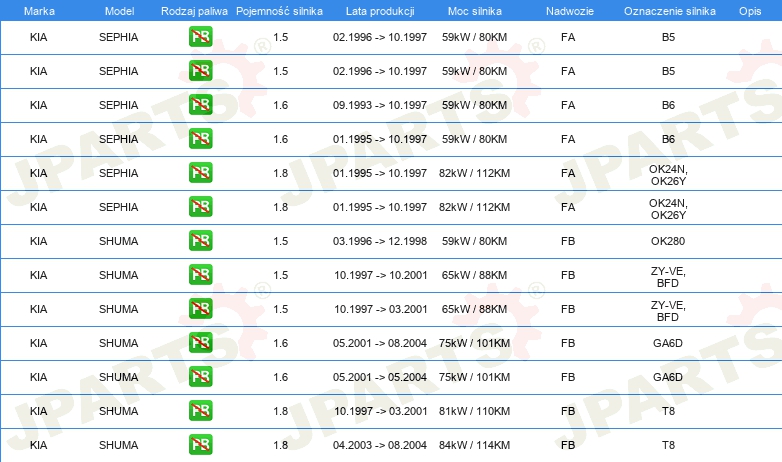Click KIA in the OK280 row
782x462 pixels.
coord(38,241)
